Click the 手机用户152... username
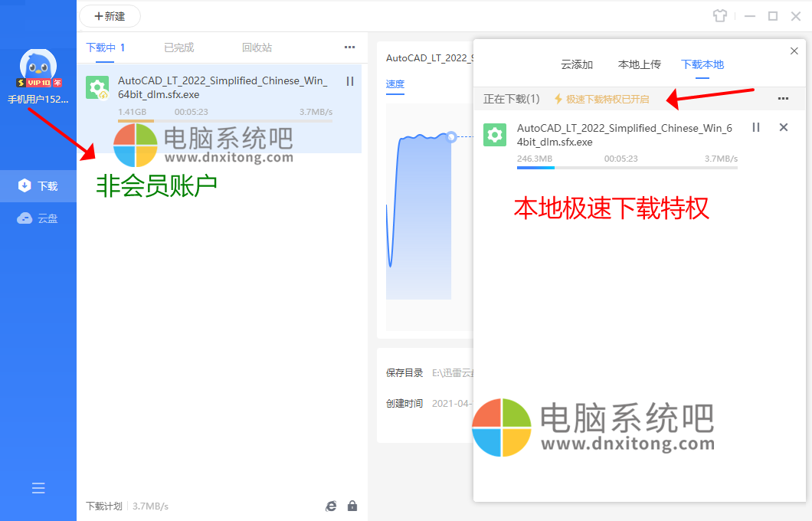 click(x=38, y=99)
